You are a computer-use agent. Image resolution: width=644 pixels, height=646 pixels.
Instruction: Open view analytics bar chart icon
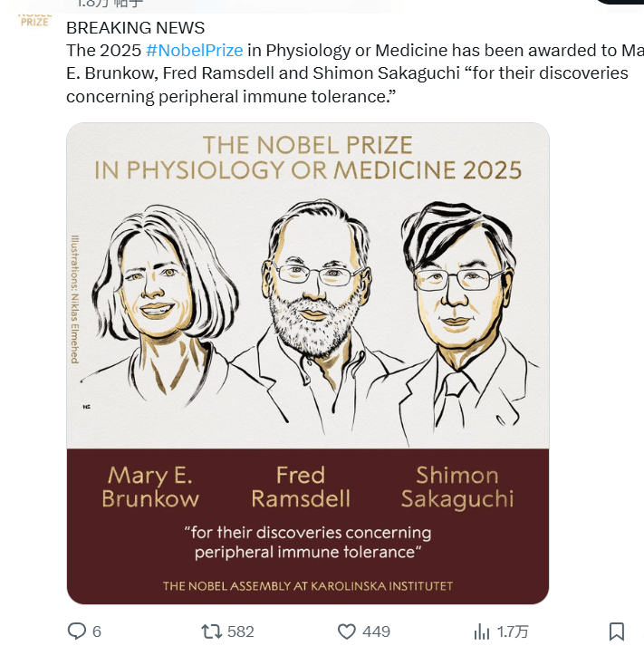coord(482,631)
